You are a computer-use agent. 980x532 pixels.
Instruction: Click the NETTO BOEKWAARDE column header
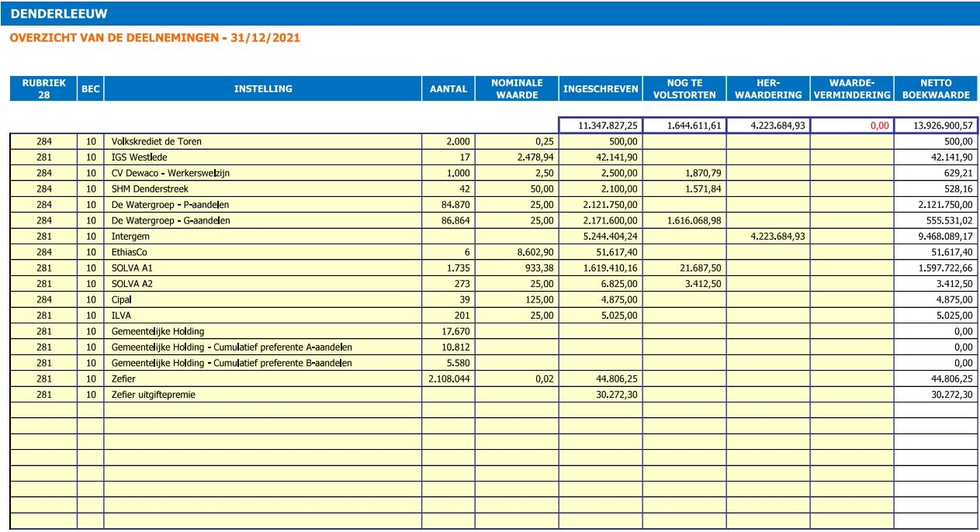click(x=936, y=88)
